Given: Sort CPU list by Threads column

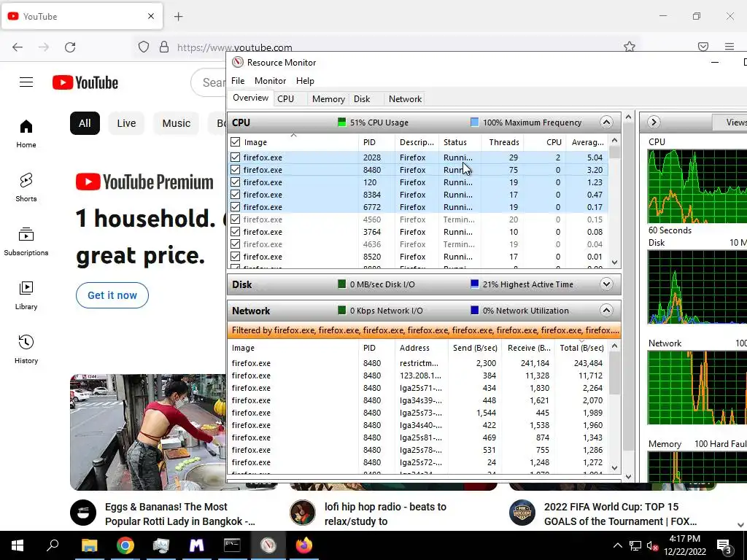Looking at the screenshot, I should pyautogui.click(x=503, y=142).
